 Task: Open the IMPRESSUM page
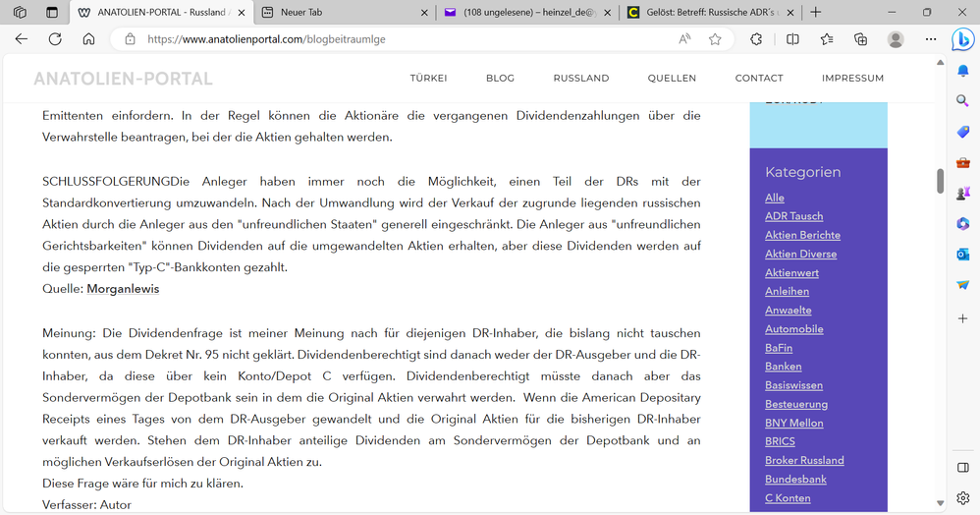tap(852, 79)
